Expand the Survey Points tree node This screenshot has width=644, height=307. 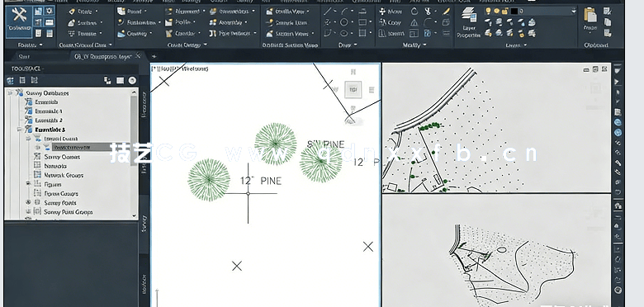[x=28, y=202]
